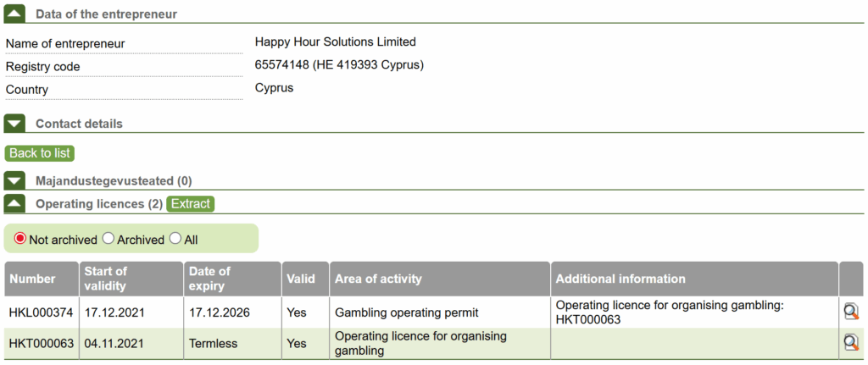The width and height of the screenshot is (868, 365).
Task: Open details icon for licence HKL000374
Action: point(851,312)
